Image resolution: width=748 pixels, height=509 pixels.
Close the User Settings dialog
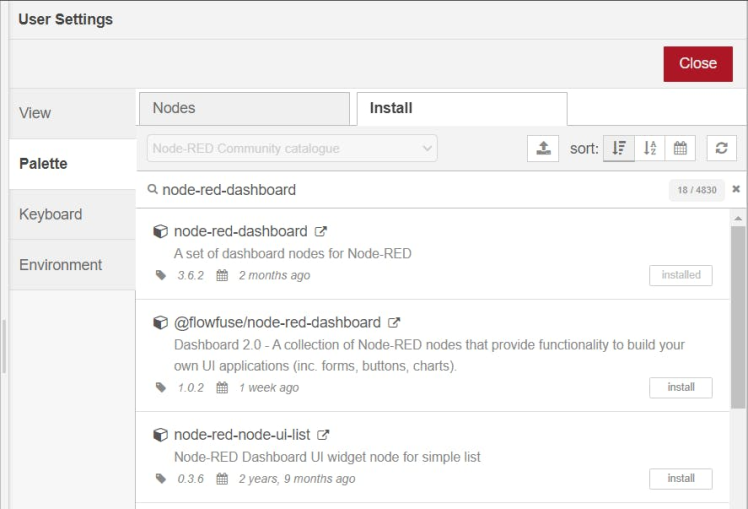pos(697,63)
